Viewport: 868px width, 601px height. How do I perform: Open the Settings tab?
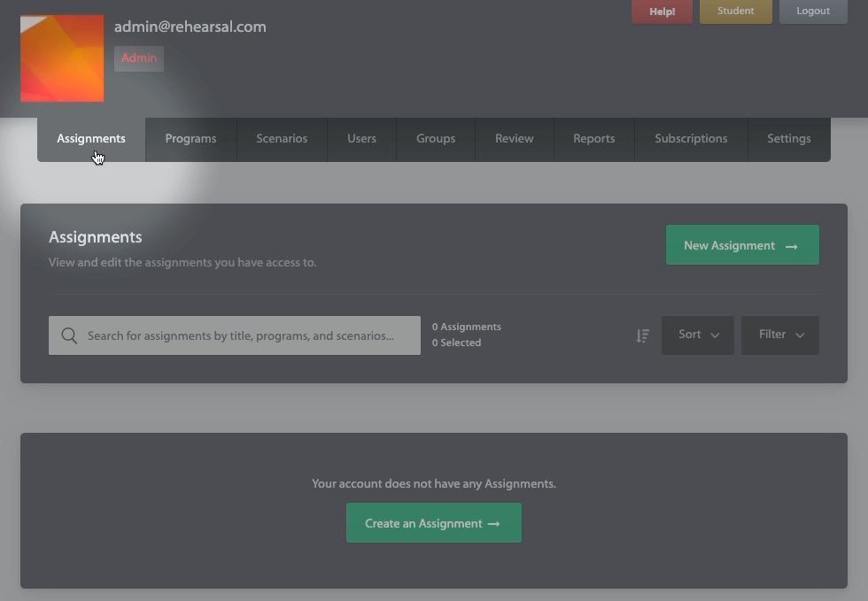789,139
